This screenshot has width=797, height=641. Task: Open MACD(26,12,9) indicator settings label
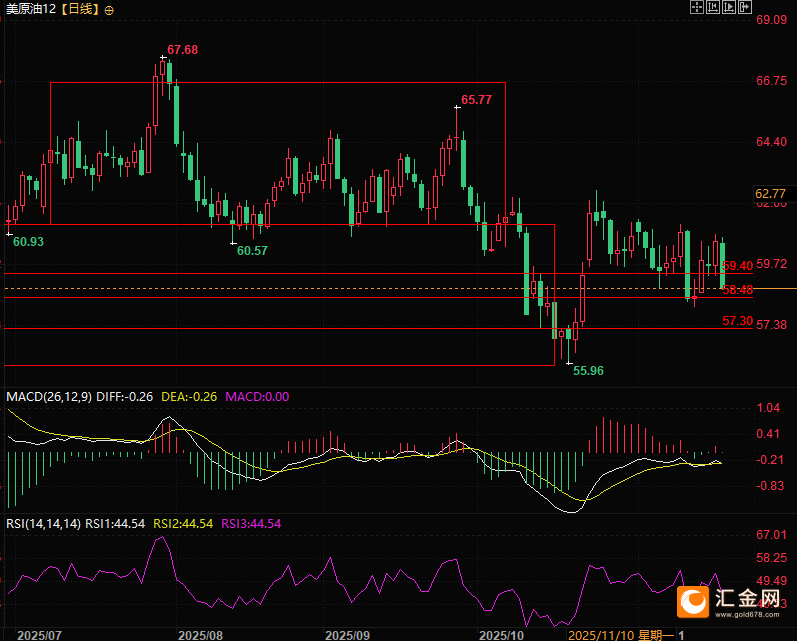click(49, 397)
